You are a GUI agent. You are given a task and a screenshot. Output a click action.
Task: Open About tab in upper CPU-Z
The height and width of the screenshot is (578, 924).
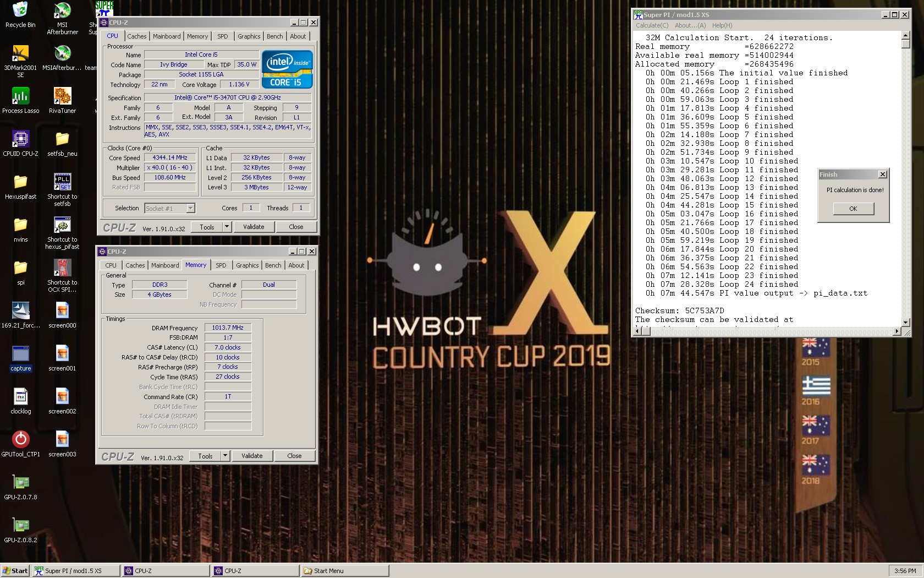click(298, 36)
